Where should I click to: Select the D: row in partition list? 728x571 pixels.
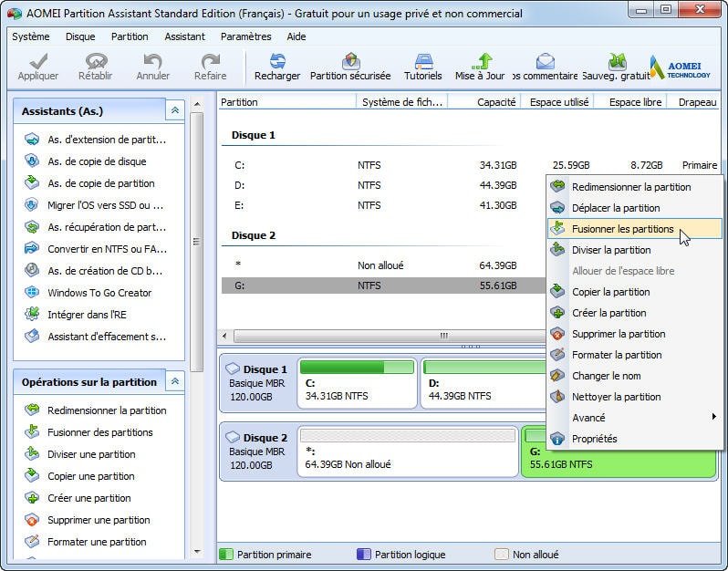(x=383, y=185)
